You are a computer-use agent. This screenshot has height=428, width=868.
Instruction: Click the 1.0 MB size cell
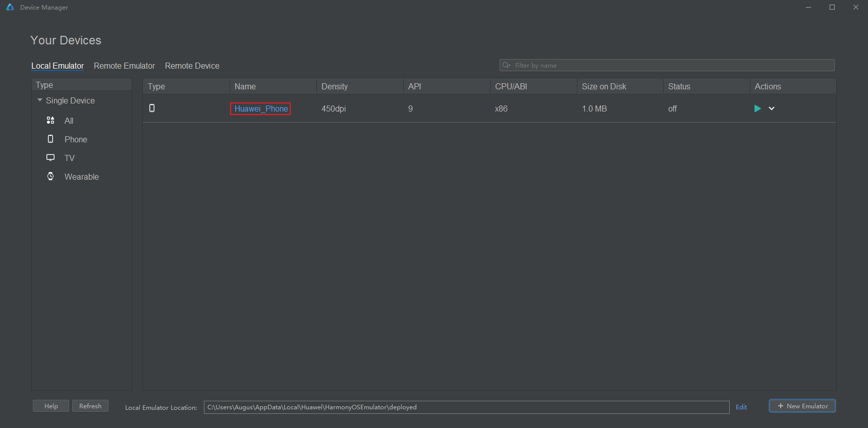click(x=594, y=109)
